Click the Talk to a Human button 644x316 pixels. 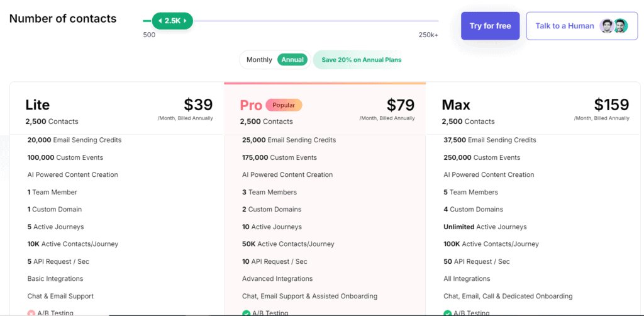coord(564,26)
